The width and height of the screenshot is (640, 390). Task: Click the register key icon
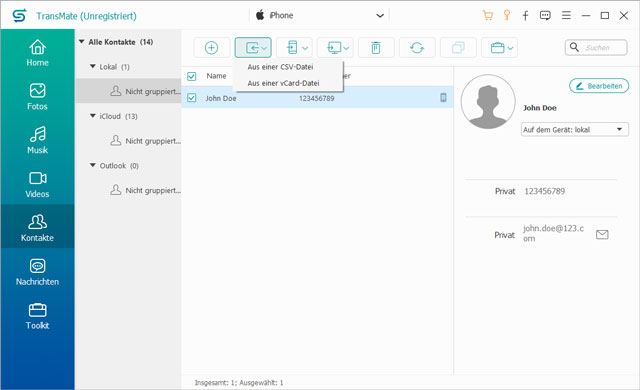[507, 16]
